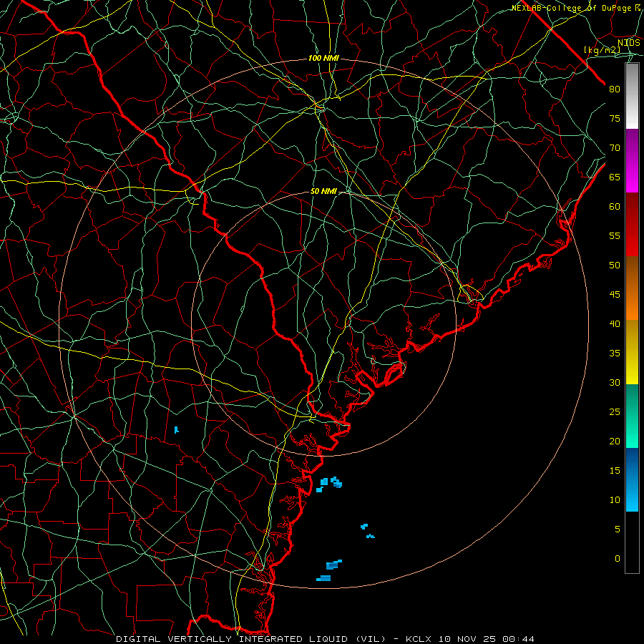This screenshot has width=644, height=644.
Task: Click the scale value "15"
Action: click(615, 471)
